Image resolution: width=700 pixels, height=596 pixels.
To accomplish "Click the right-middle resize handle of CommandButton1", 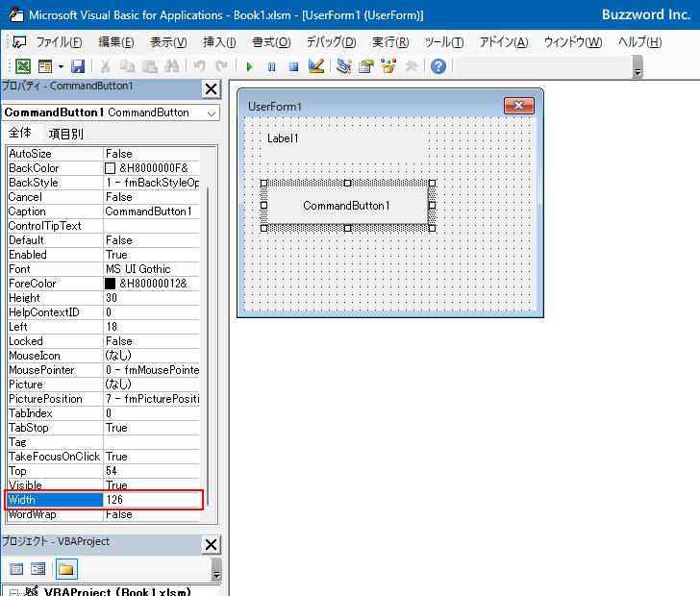I will 432,206.
